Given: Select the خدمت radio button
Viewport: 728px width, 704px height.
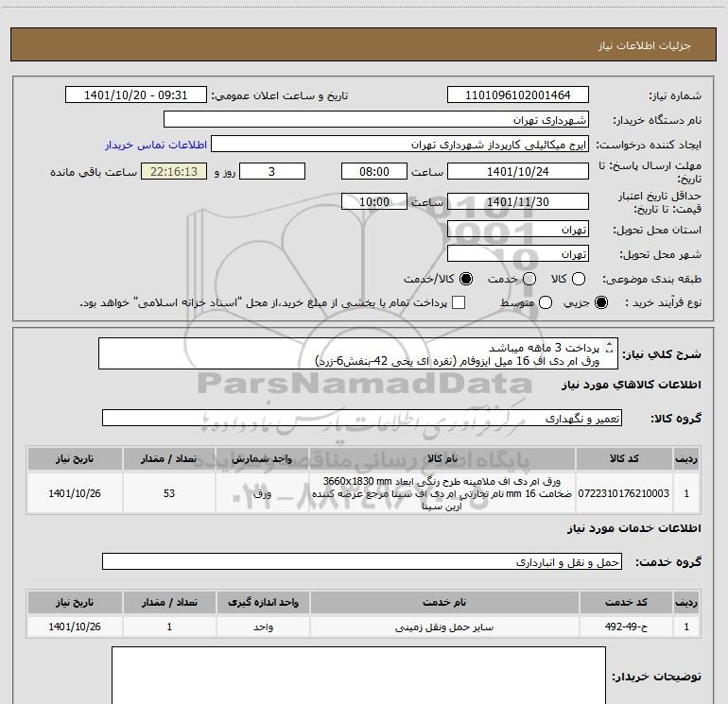Looking at the screenshot, I should 529,279.
